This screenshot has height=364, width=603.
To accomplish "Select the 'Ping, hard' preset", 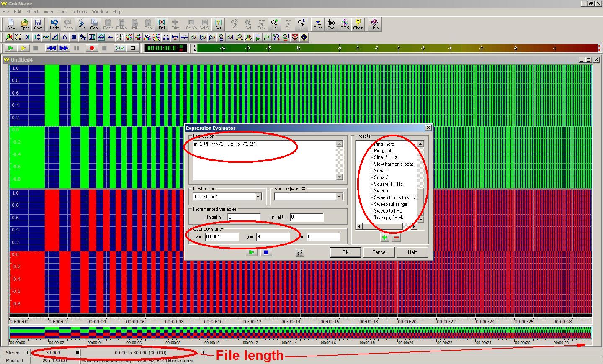I will pyautogui.click(x=384, y=144).
